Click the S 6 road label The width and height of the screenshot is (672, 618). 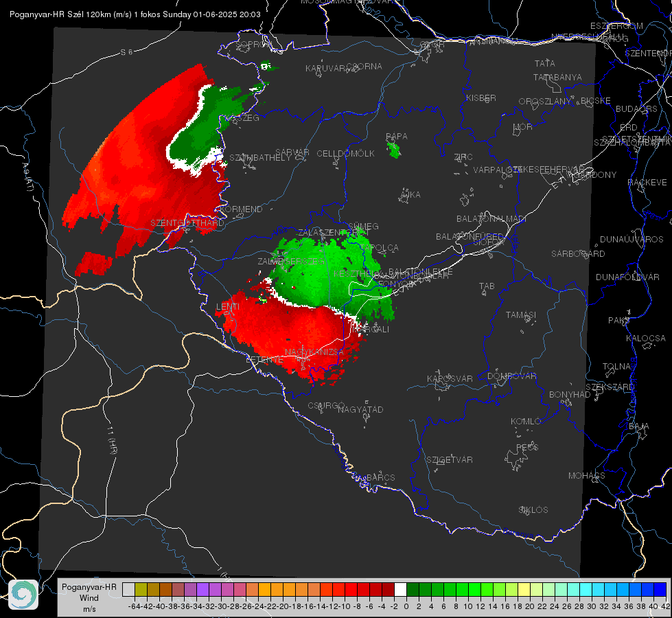coord(126,52)
